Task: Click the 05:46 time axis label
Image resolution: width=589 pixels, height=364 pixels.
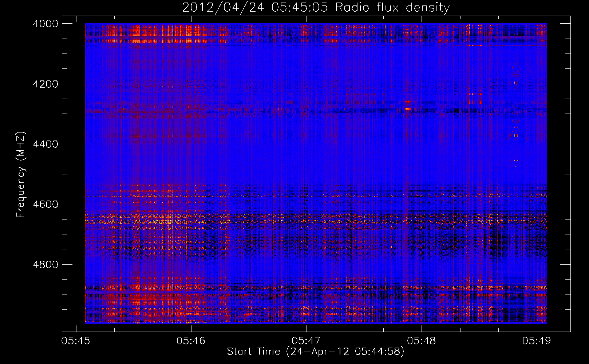Action: (191, 341)
